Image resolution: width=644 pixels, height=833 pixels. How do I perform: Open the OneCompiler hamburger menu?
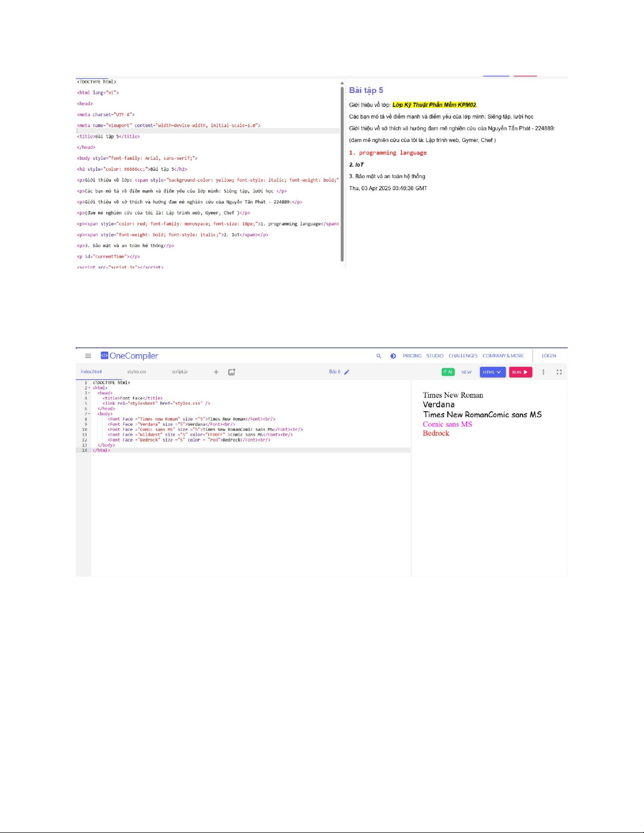click(x=88, y=356)
